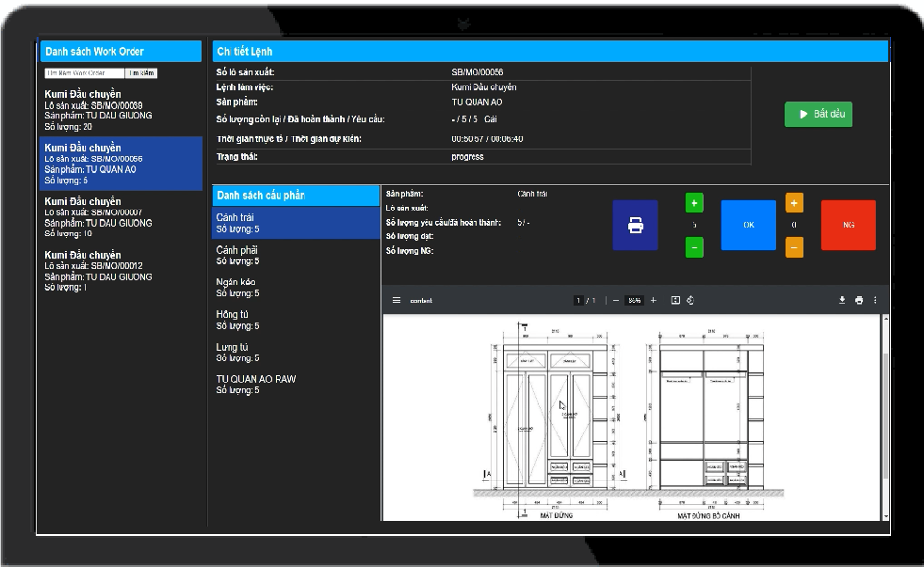924x567 pixels.
Task: Click the blue OK button
Action: point(748,225)
